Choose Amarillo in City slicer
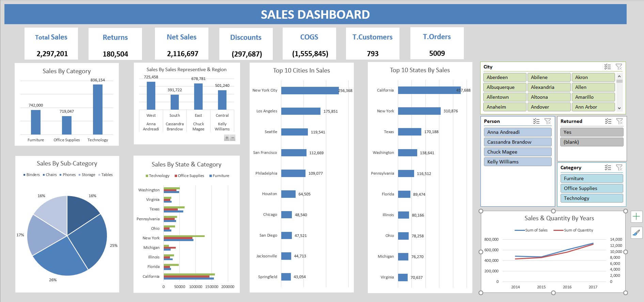Image resolution: width=644 pixels, height=302 pixels. (593, 97)
